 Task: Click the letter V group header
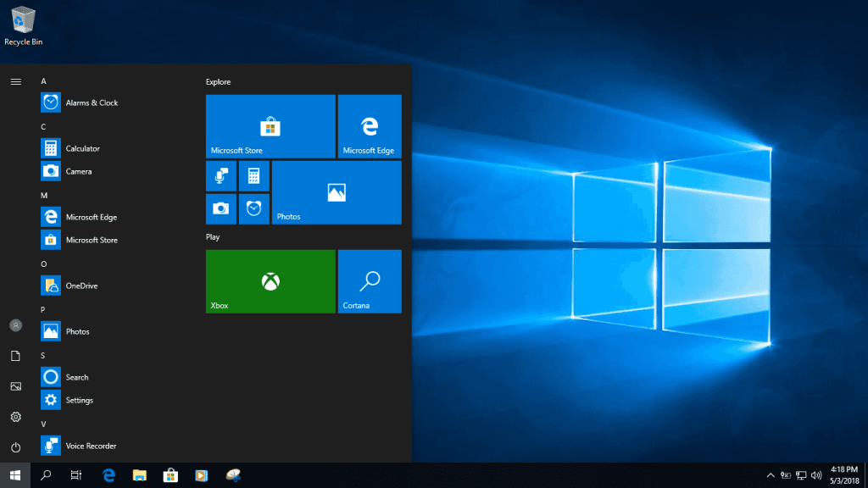[43, 424]
